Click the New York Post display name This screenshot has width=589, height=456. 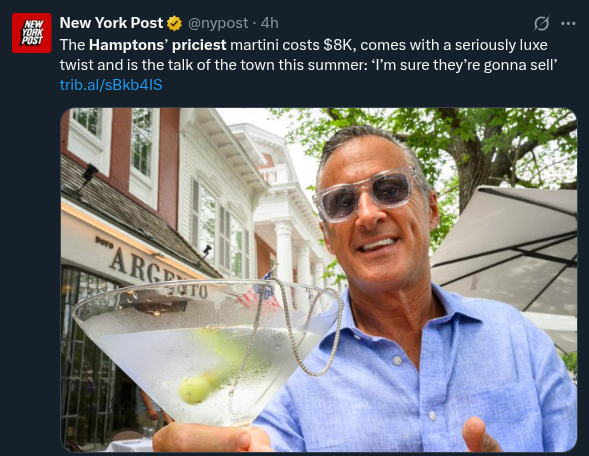tap(111, 23)
